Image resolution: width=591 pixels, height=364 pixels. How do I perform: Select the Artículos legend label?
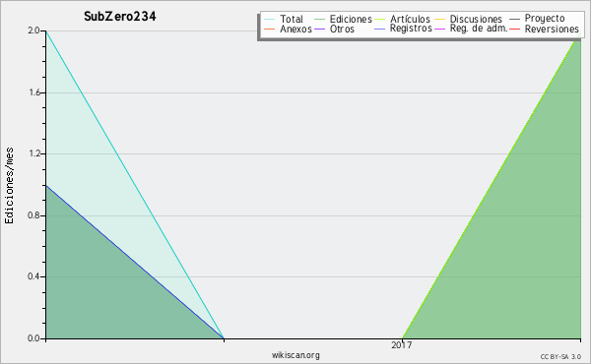click(410, 19)
